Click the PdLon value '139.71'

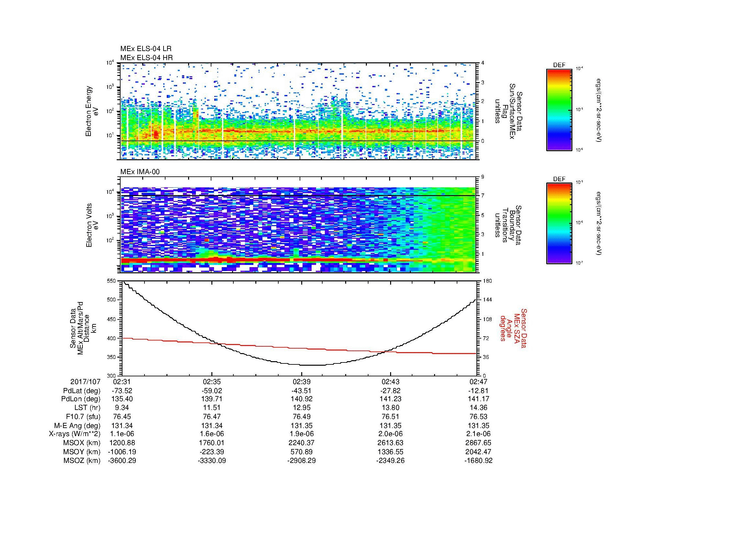(x=212, y=399)
